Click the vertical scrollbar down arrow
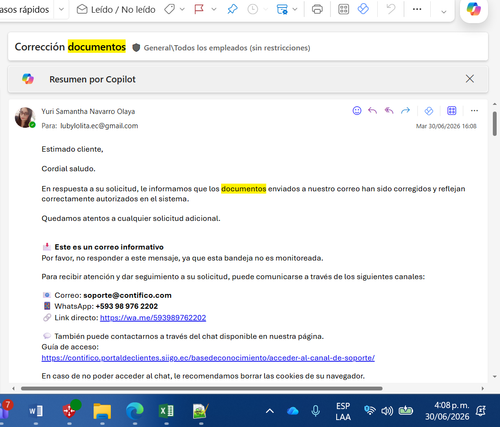Image resolution: width=500 pixels, height=427 pixels. pyautogui.click(x=495, y=377)
